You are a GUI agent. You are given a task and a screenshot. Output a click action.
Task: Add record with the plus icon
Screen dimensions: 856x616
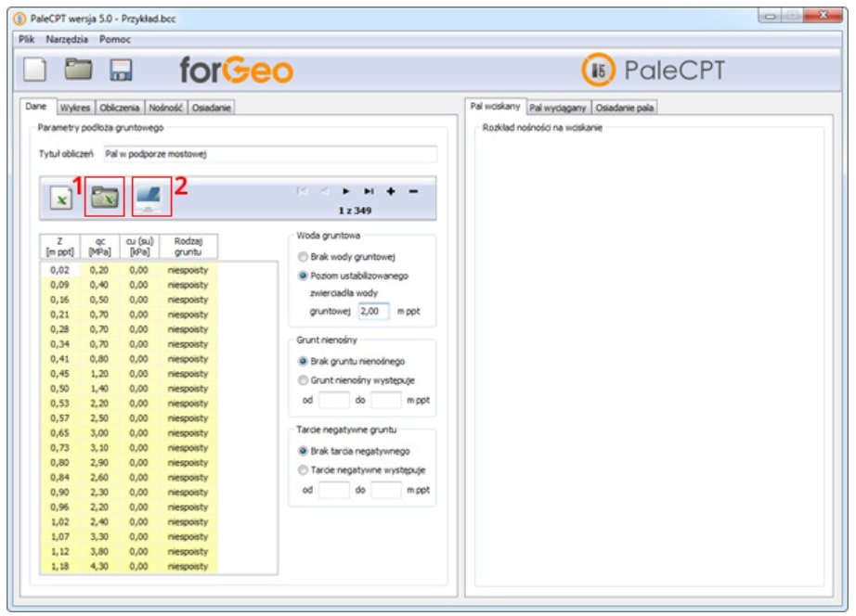click(391, 191)
